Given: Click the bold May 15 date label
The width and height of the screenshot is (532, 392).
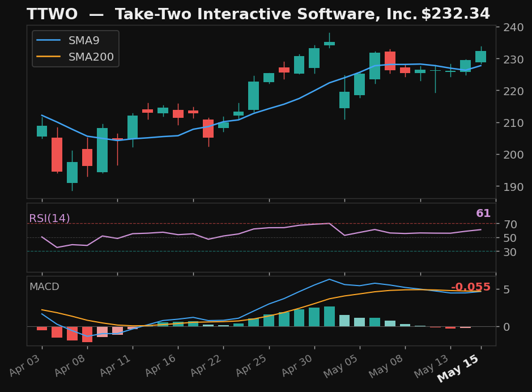Looking at the screenshot, I should pos(458,369).
